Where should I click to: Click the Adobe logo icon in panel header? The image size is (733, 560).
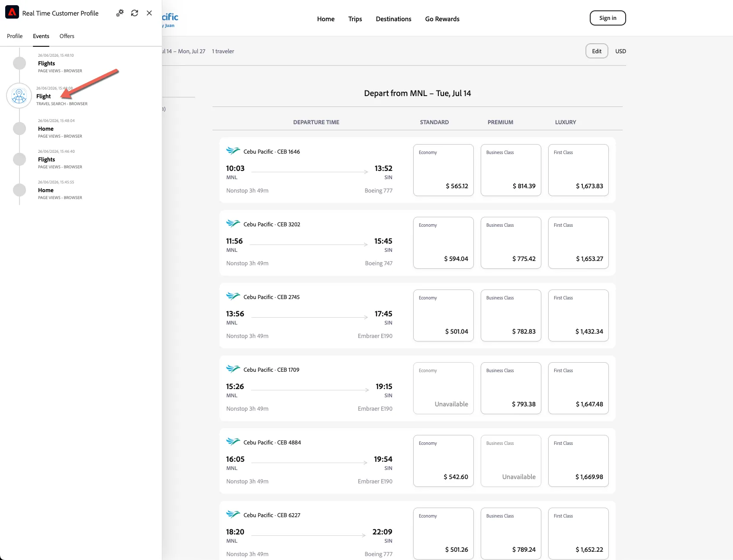12,12
